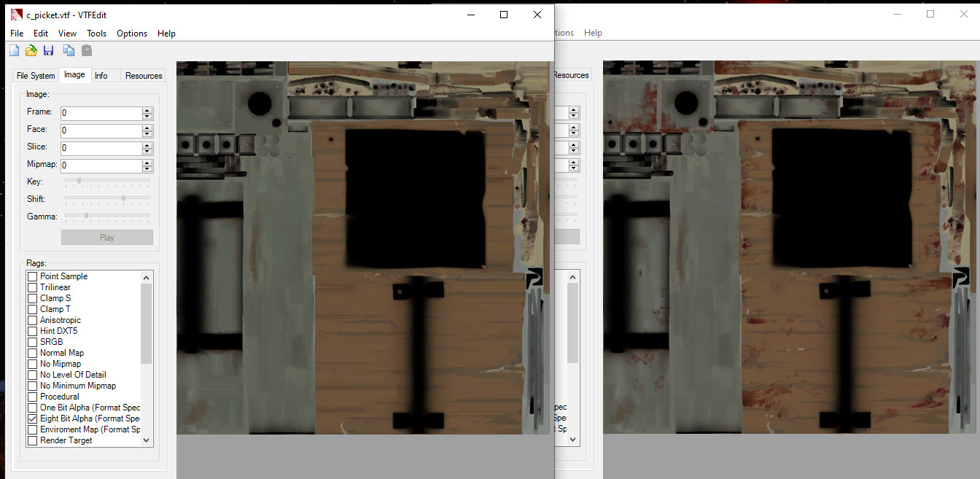Viewport: 980px width, 479px height.
Task: Open the Info tab
Action: coord(101,76)
